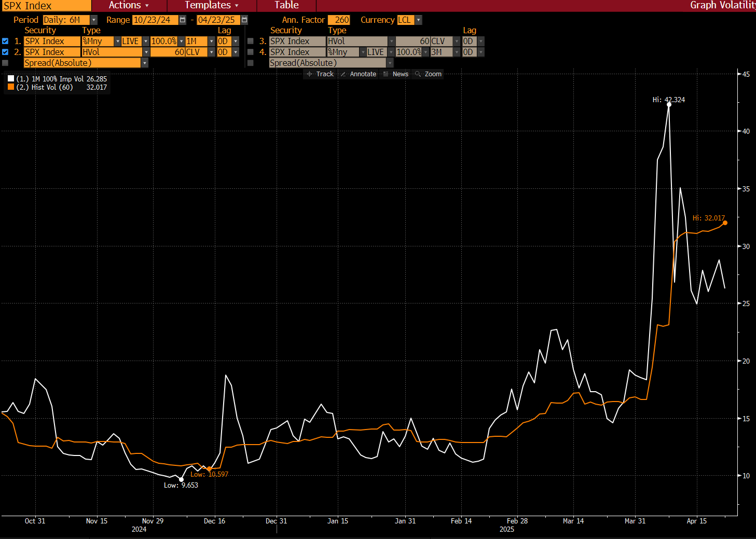Expand the Lag 0D dropdown in row 2

click(236, 52)
